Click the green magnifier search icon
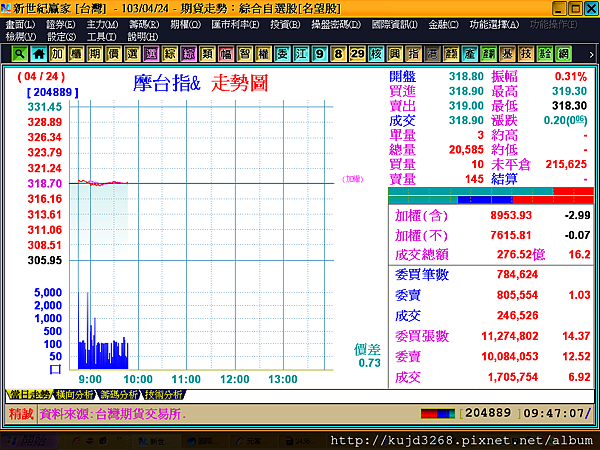 [x=20, y=54]
